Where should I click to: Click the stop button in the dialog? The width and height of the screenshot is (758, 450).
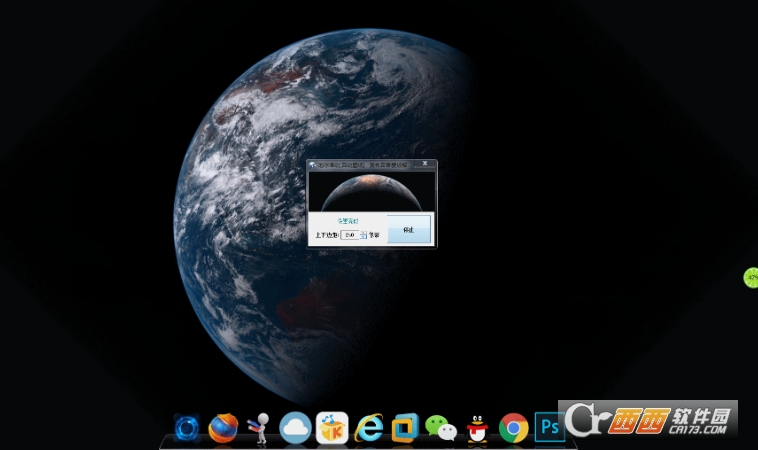409,229
